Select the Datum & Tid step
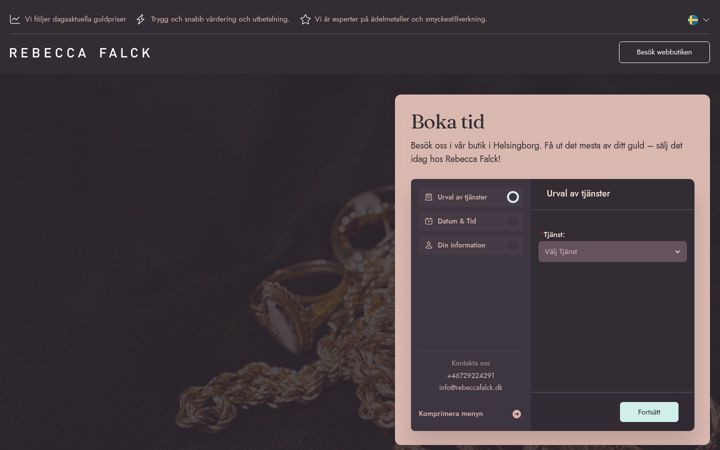720x450 pixels. (471, 221)
